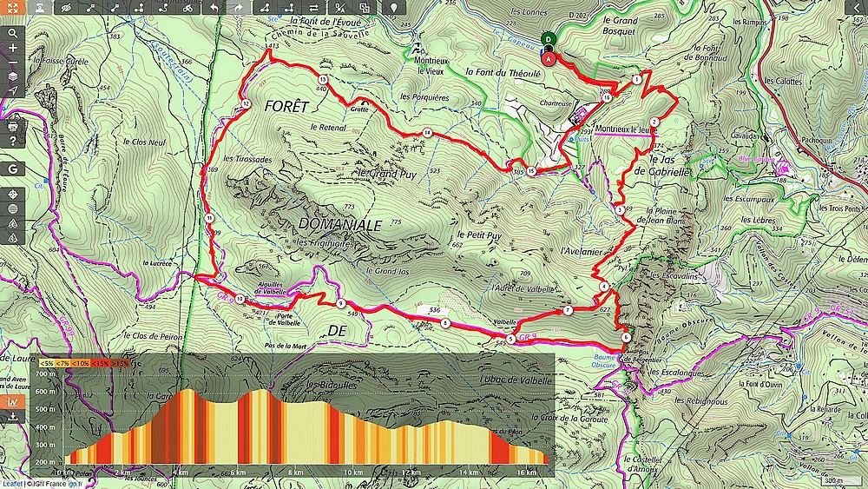The width and height of the screenshot is (868, 489).
Task: Zoom in with the plus button
Action: (x=13, y=48)
